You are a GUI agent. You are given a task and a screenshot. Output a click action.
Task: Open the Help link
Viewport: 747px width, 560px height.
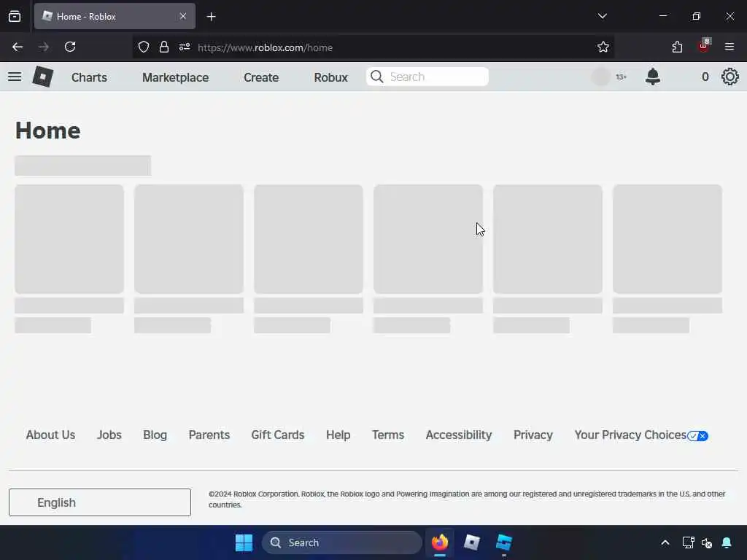(x=338, y=435)
